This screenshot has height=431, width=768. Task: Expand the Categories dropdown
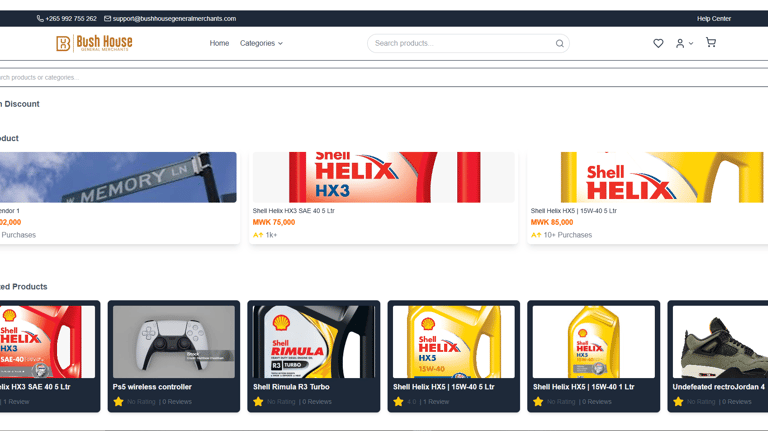coord(261,43)
